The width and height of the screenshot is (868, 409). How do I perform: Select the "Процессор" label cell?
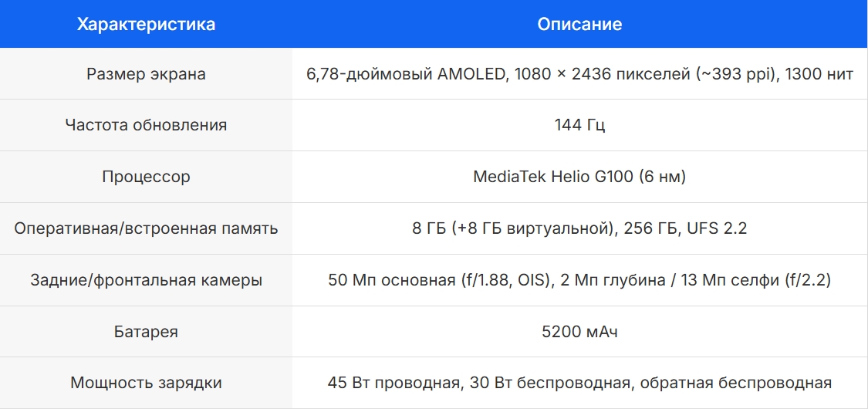tap(146, 177)
